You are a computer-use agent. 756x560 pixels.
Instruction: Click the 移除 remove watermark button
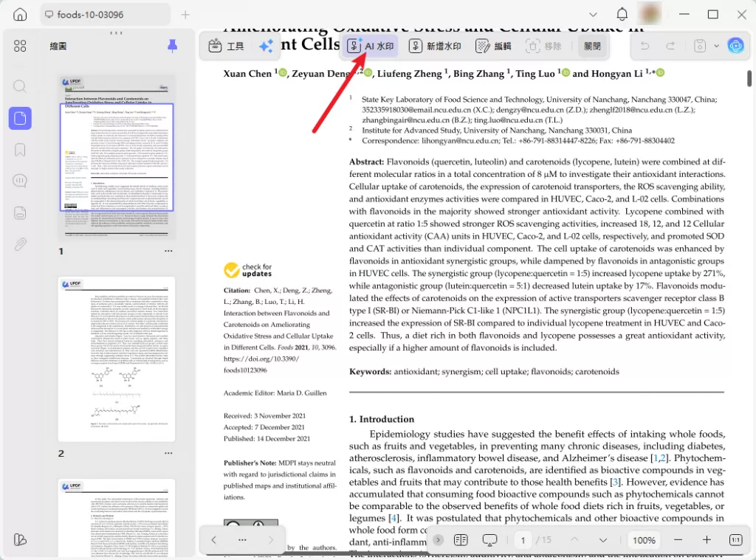coord(543,46)
